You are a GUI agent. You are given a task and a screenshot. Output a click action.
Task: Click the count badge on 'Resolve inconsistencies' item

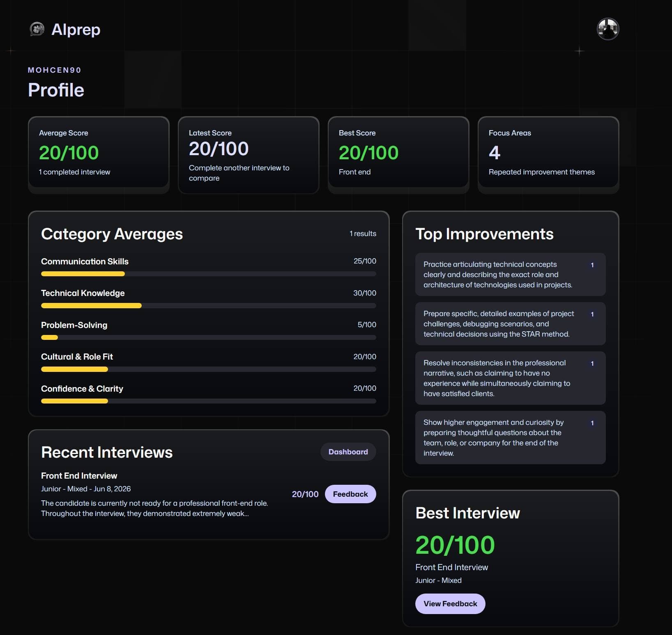coord(592,363)
